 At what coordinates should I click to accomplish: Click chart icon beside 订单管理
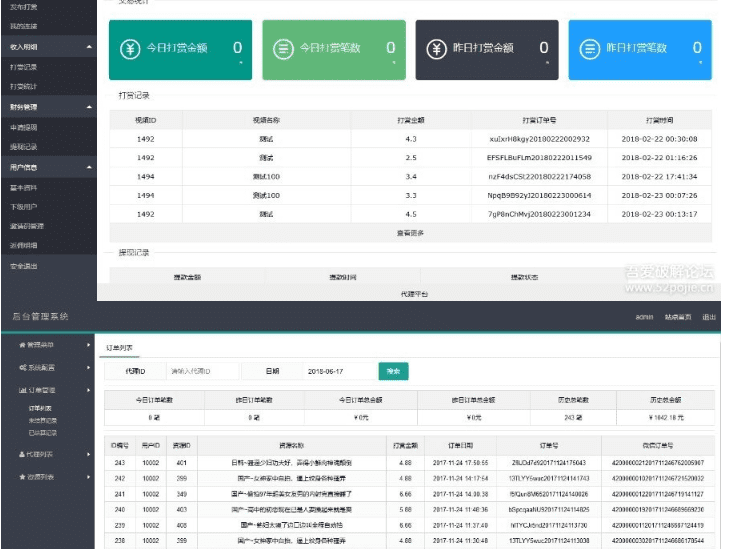point(22,389)
